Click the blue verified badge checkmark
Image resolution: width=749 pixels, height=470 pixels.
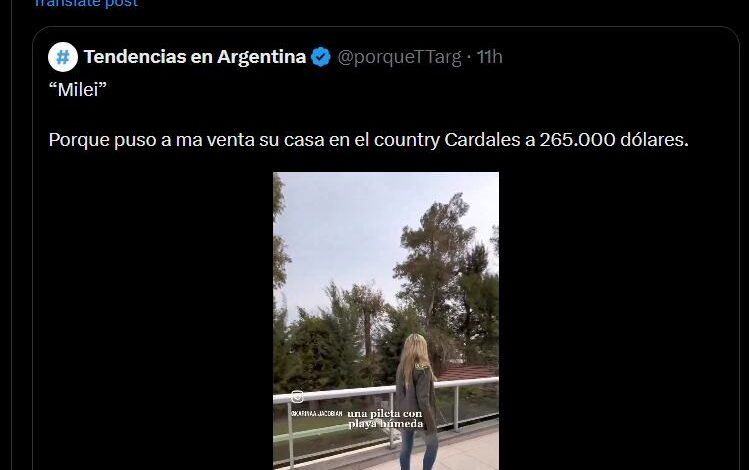(x=321, y=57)
